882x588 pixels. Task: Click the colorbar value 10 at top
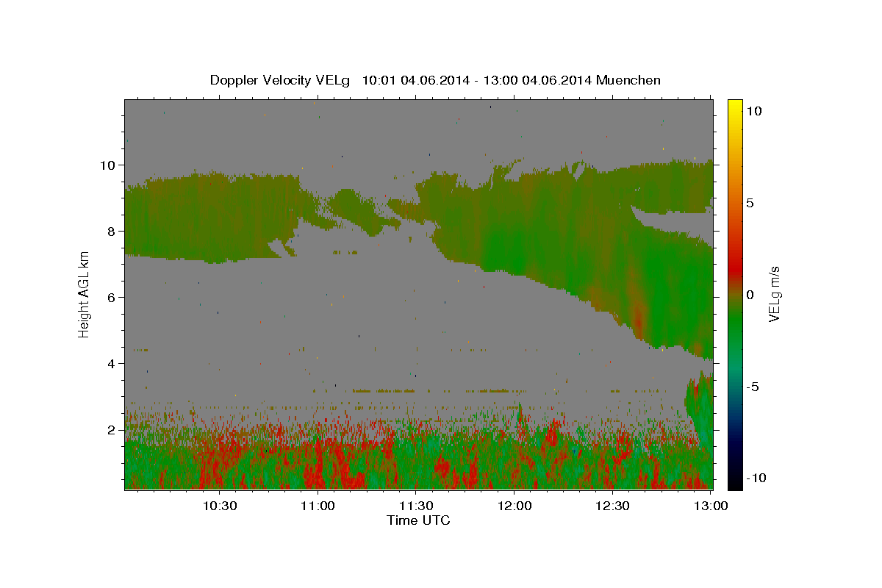pos(754,111)
